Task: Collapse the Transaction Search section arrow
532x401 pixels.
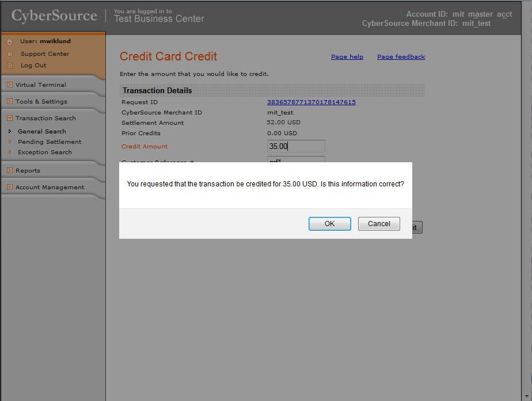Action: [10, 118]
